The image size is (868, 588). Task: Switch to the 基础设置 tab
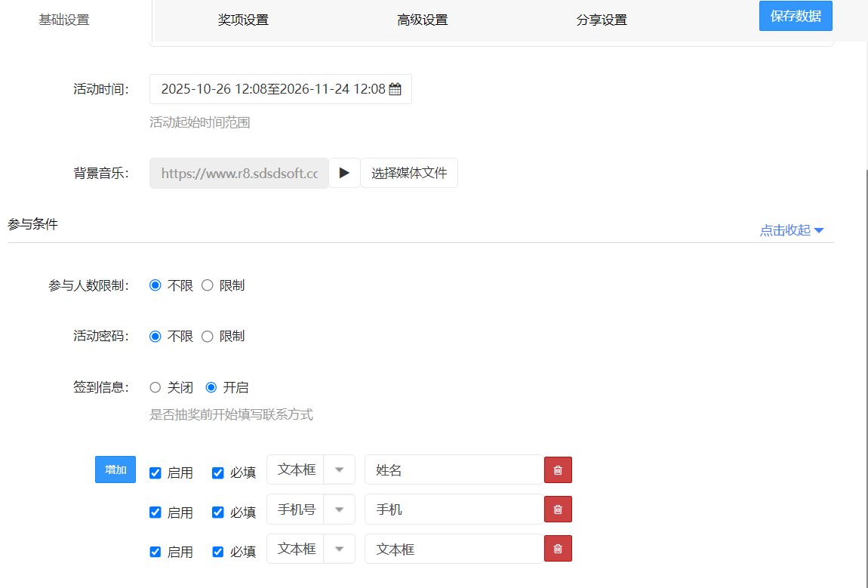(64, 20)
